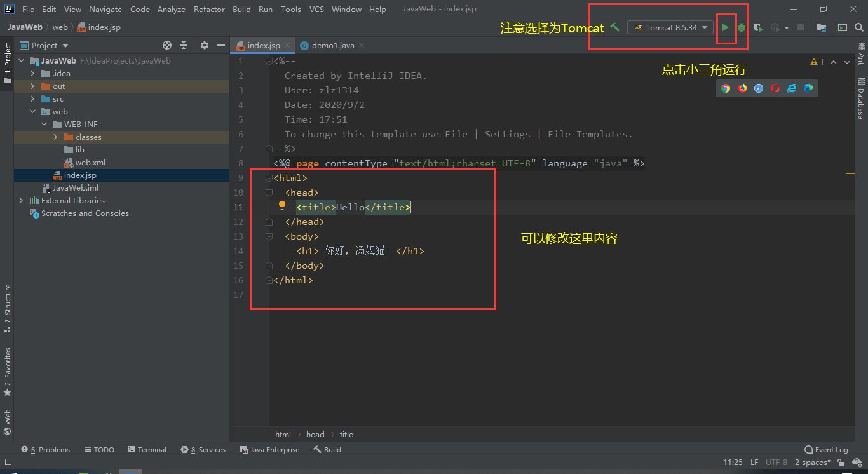Click IDE notifications icon in status bar
868x474 pixels.
pos(858,463)
